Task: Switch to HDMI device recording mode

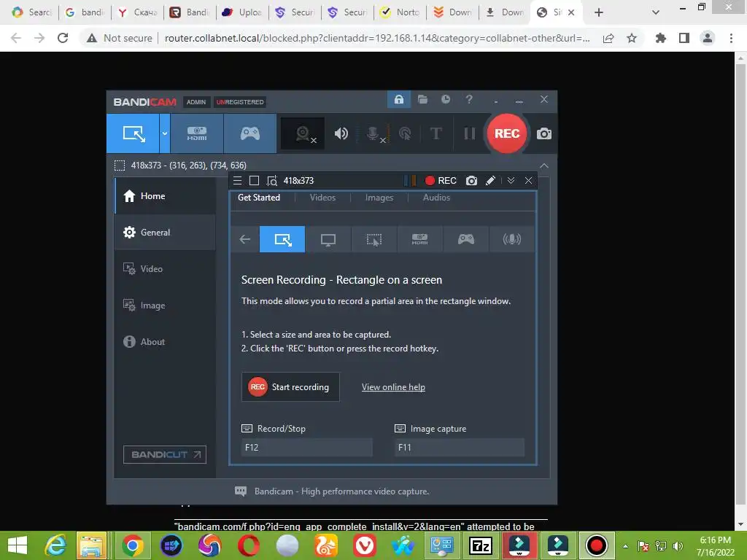Action: tap(197, 133)
